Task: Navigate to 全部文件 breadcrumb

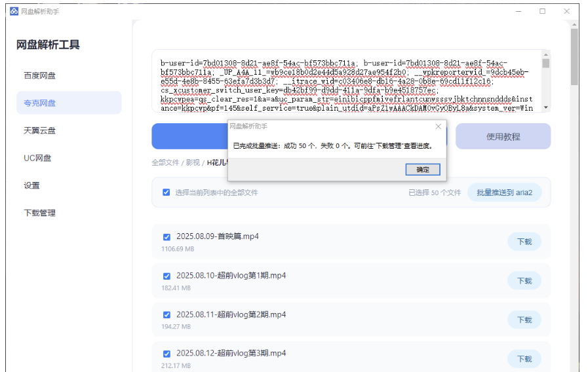Action: pyautogui.click(x=165, y=162)
